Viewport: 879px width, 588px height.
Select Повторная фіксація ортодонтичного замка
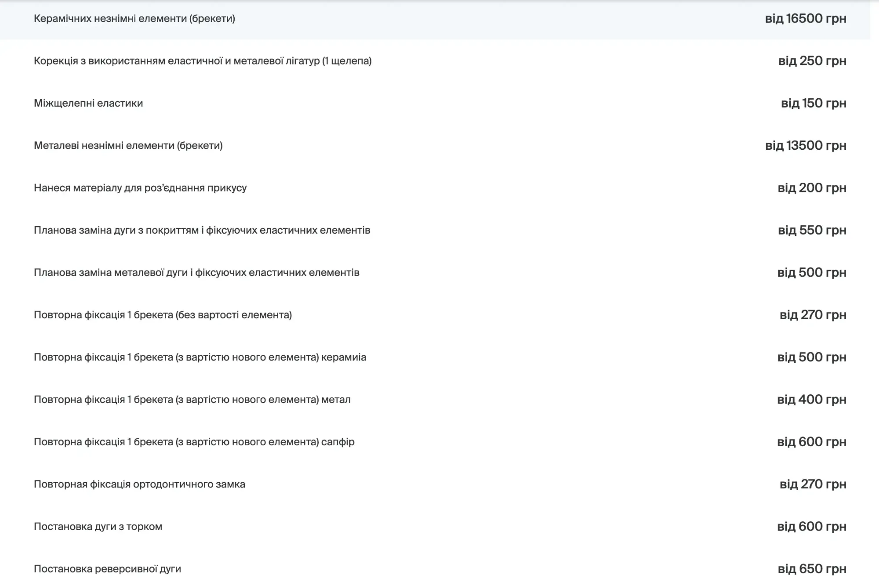[x=139, y=484]
